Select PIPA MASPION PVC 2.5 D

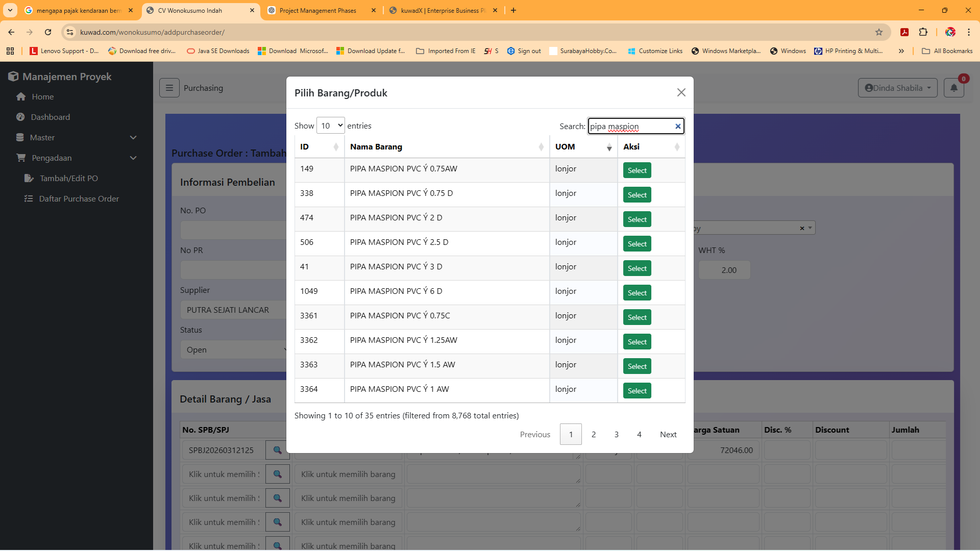(636, 244)
